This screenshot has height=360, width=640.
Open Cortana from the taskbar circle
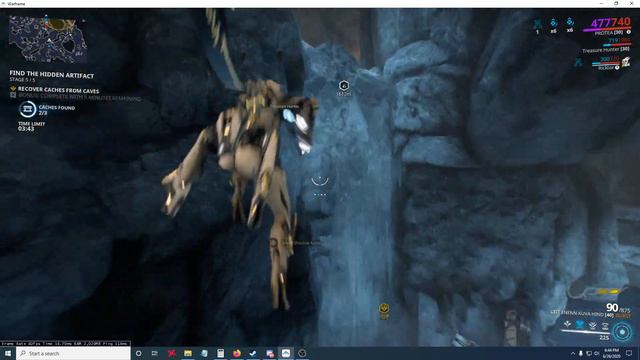click(x=139, y=353)
